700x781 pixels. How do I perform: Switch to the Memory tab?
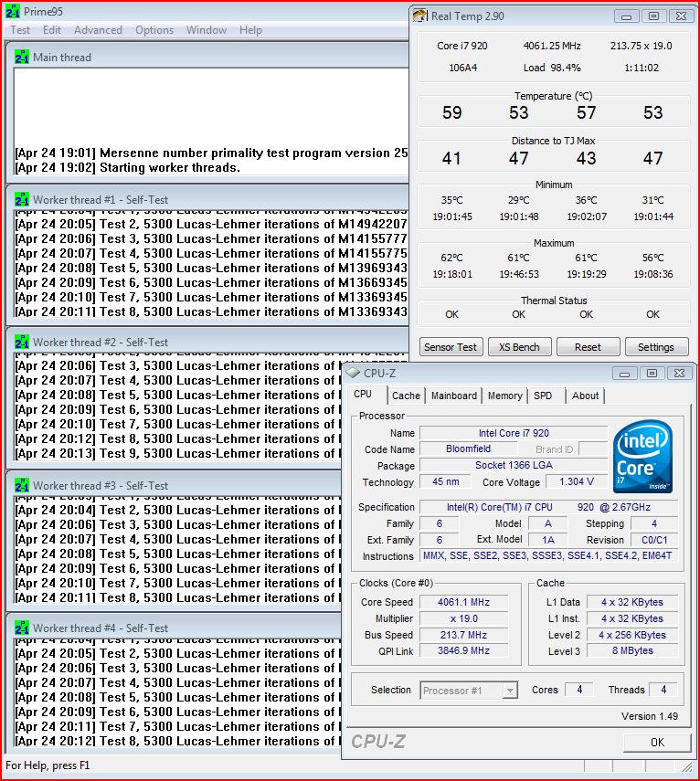point(504,396)
